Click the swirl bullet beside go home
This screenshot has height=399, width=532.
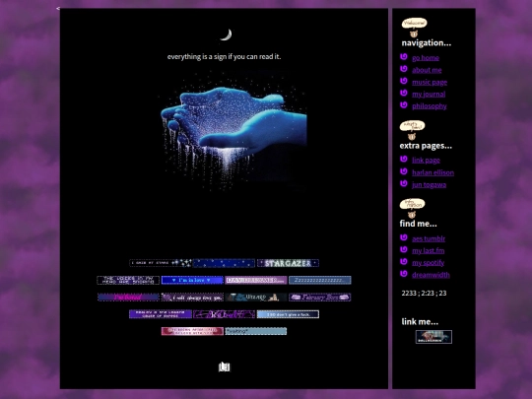(x=403, y=57)
